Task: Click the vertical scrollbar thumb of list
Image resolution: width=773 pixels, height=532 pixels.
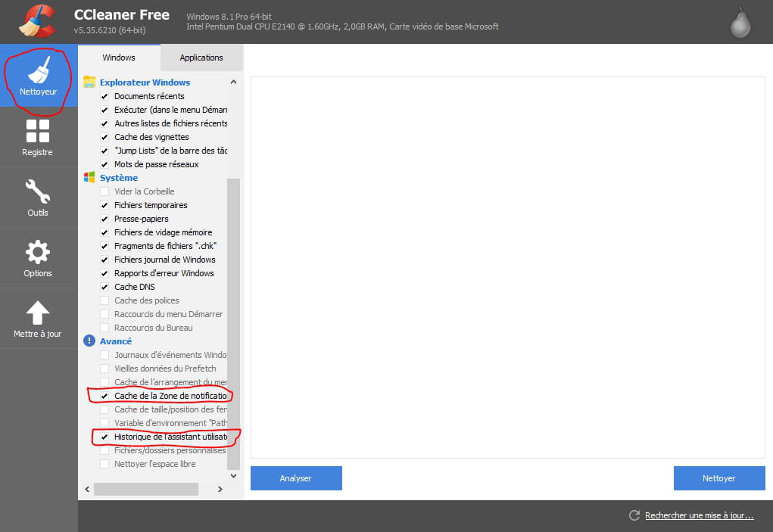Action: pyautogui.click(x=234, y=324)
